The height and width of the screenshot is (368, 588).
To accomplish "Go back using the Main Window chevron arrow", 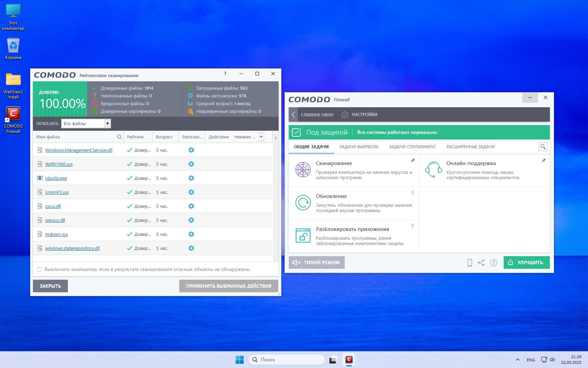I will [x=293, y=115].
